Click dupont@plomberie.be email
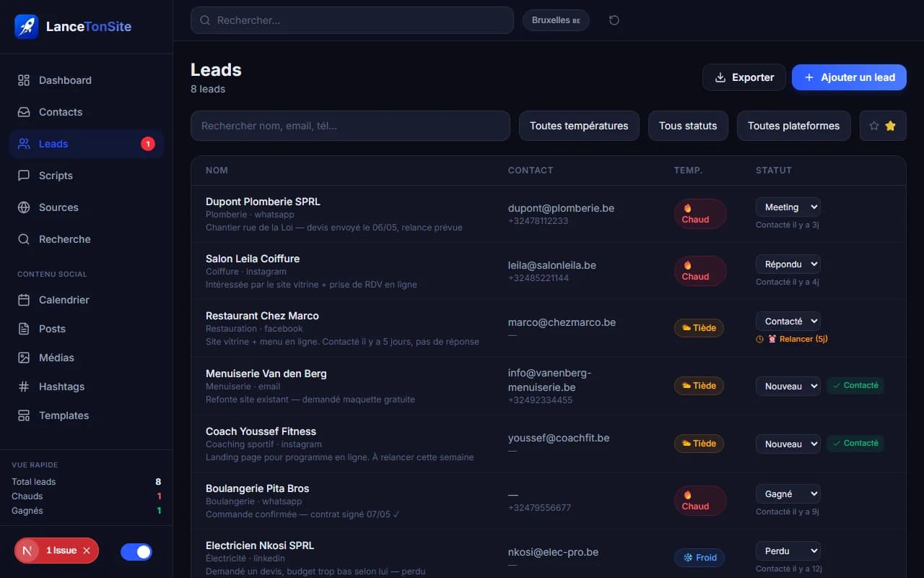This screenshot has height=578, width=924. [x=561, y=208]
